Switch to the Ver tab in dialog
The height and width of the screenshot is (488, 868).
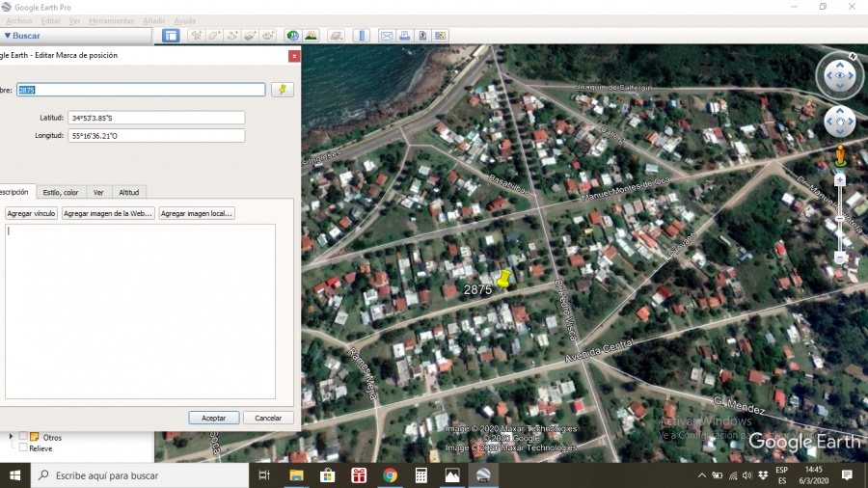(98, 193)
